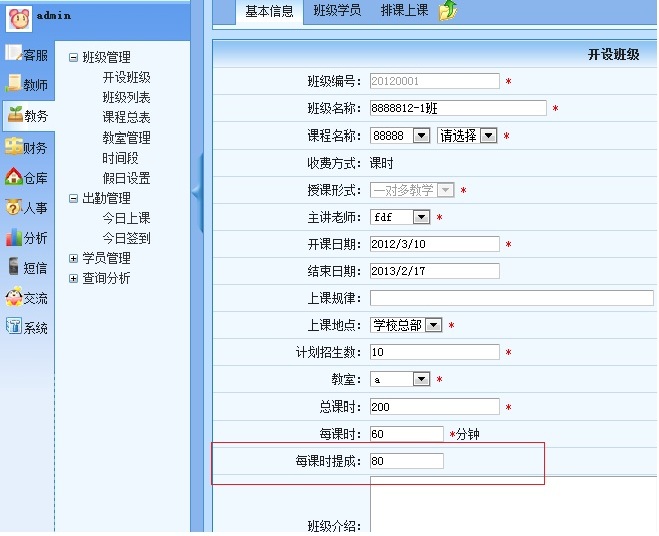Click the 学员管理 tree label
This screenshot has width=659, height=536.
106,258
